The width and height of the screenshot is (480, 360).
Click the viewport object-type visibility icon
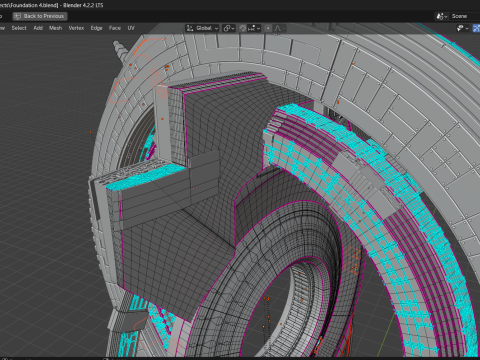tap(463, 28)
